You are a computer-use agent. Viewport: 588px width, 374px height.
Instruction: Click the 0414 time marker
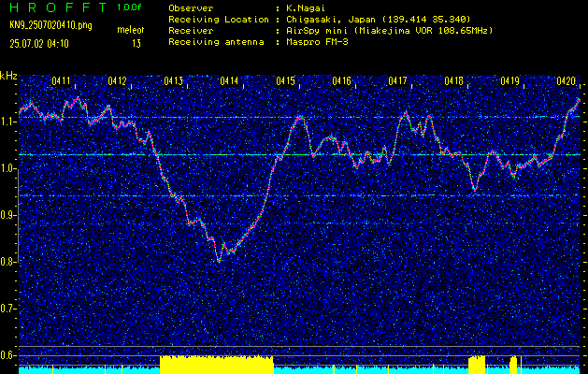[x=229, y=80]
